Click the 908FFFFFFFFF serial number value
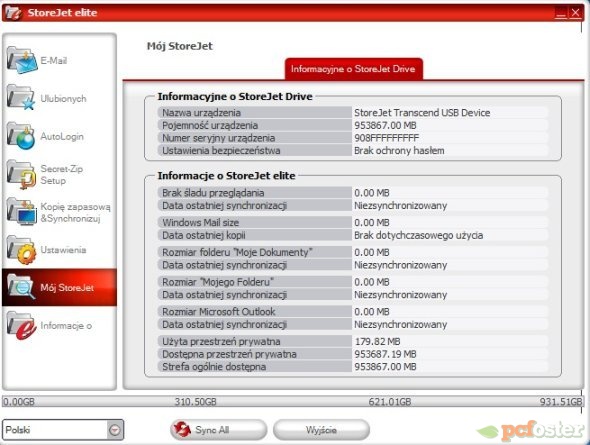This screenshot has width=590, height=445. 386,138
